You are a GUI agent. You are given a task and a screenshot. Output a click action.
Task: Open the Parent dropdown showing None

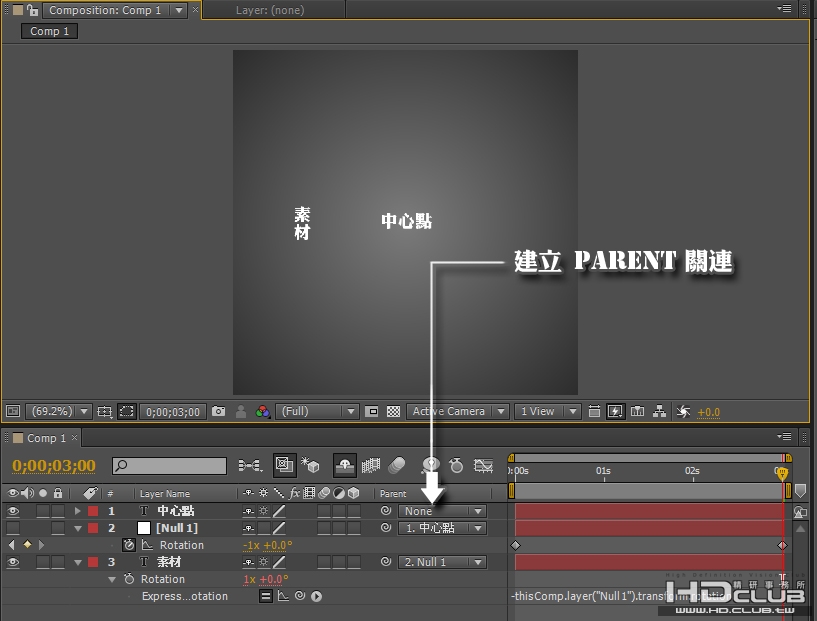pos(441,511)
